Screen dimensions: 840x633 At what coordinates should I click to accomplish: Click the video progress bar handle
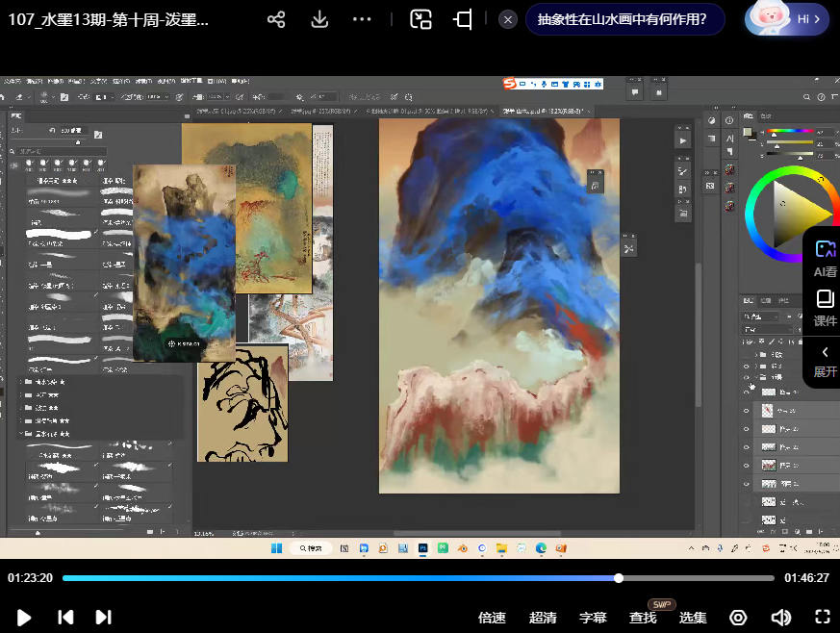(x=619, y=578)
